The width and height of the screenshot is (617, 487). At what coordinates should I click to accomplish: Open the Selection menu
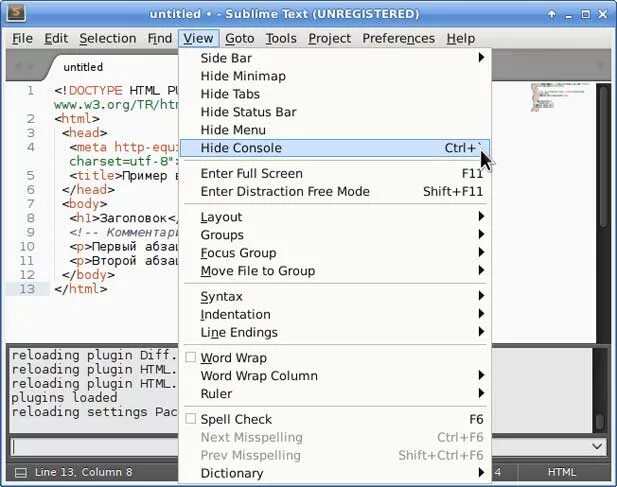pyautogui.click(x=107, y=39)
